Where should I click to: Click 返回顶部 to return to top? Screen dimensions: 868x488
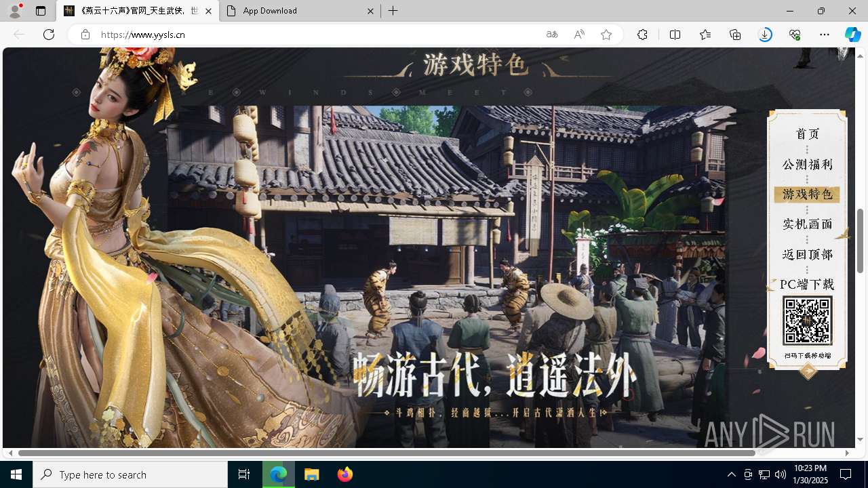coord(808,254)
